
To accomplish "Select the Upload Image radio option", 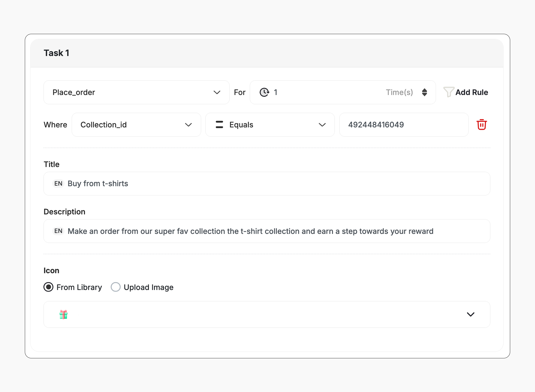I will coord(116,287).
